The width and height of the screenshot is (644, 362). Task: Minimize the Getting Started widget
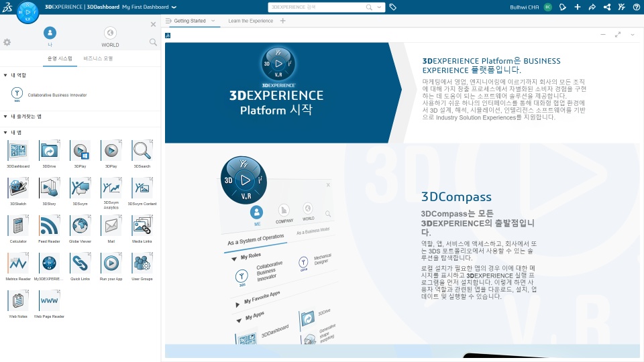tap(603, 35)
